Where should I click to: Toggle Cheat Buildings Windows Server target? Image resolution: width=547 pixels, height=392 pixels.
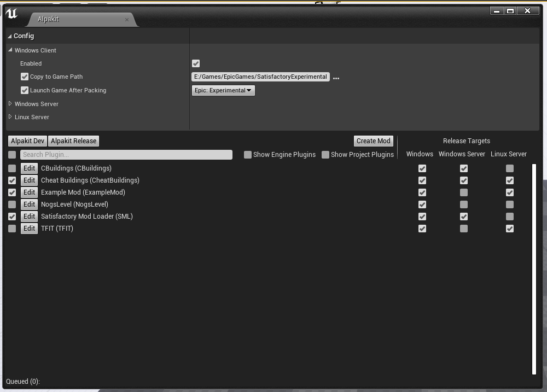coord(464,180)
